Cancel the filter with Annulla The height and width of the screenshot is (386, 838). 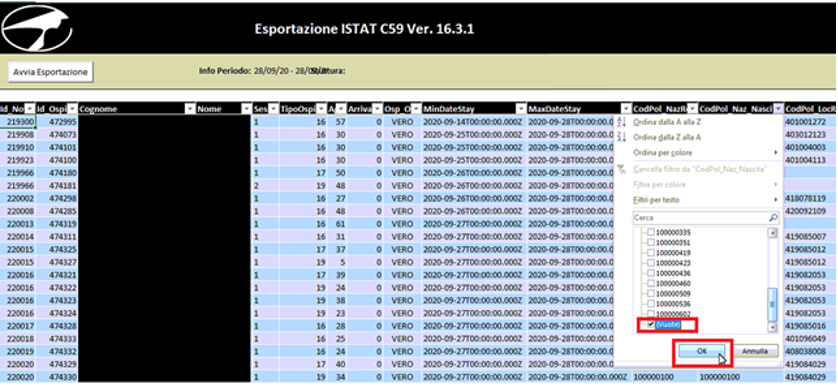coord(755,351)
